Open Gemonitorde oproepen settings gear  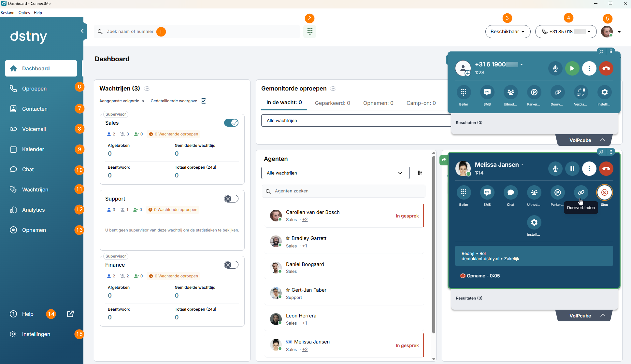pos(333,89)
